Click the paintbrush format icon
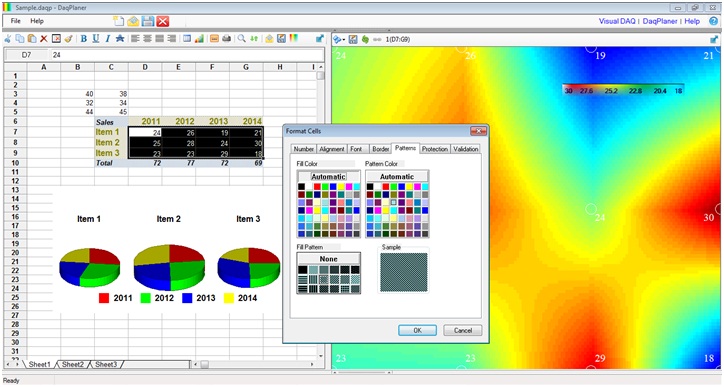The image size is (724, 387). pos(68,39)
